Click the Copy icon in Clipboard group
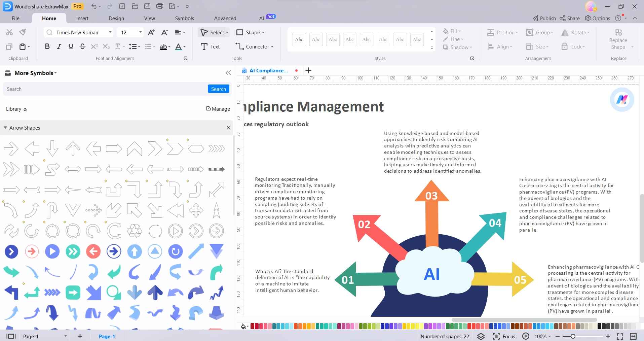644x341 pixels. (9, 47)
